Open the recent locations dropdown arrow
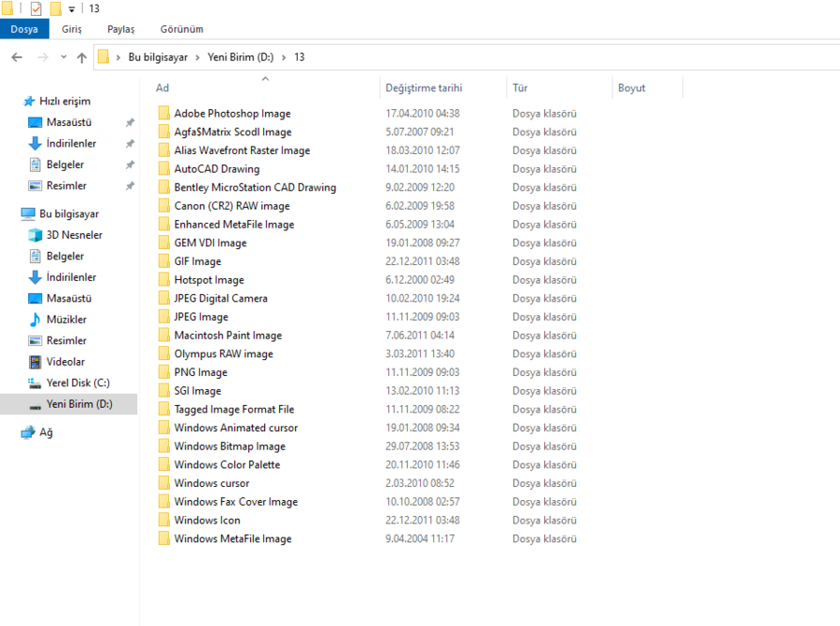840x626 pixels. [63, 57]
